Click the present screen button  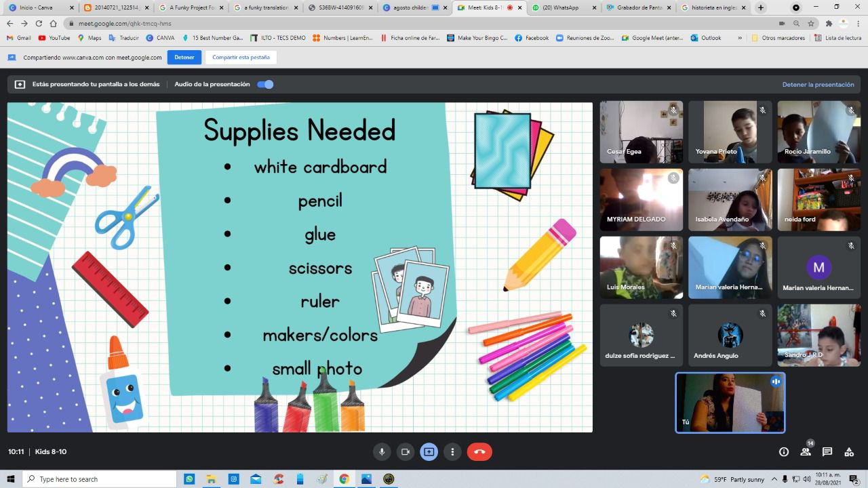429,452
